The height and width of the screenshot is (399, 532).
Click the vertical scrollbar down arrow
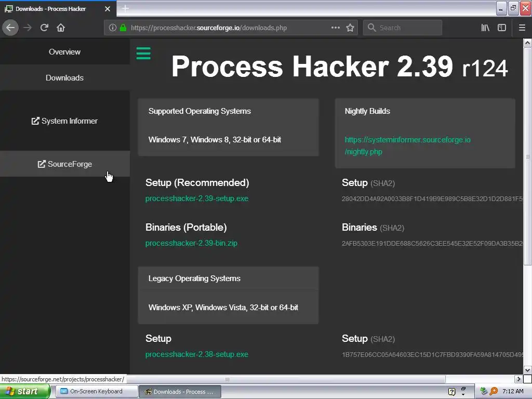coord(527,370)
